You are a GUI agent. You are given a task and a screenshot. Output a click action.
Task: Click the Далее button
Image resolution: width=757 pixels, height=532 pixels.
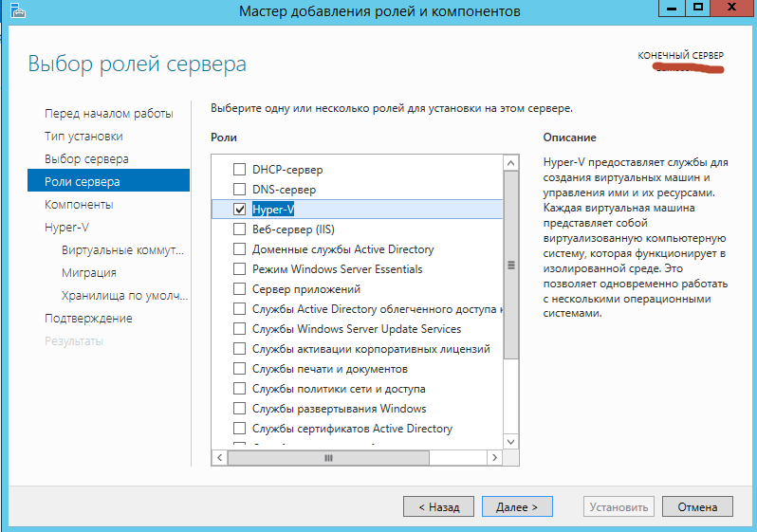coord(517,507)
